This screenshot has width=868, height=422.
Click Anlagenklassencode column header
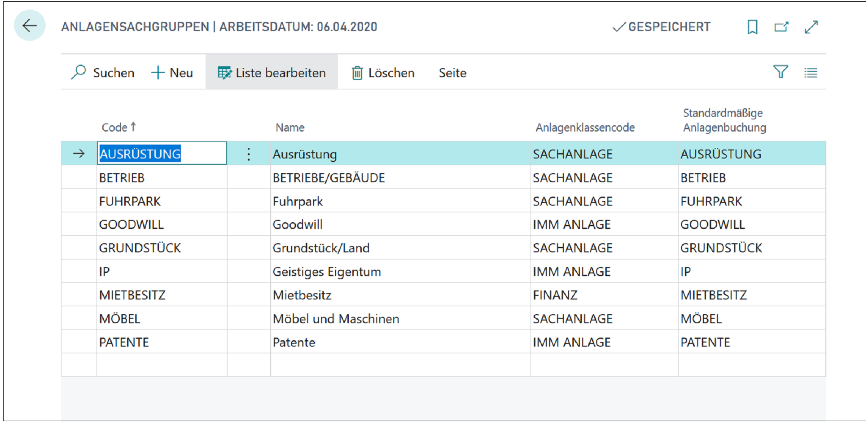585,127
